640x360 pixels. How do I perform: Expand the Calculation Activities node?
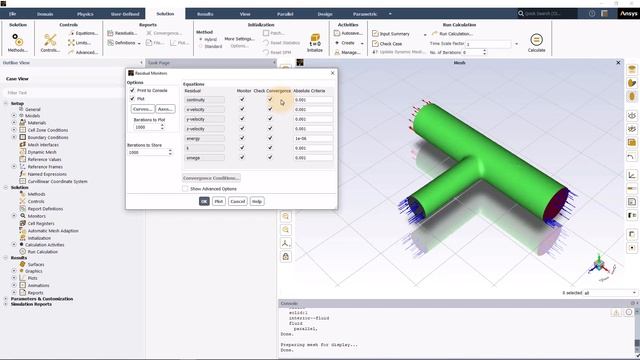click(14, 244)
